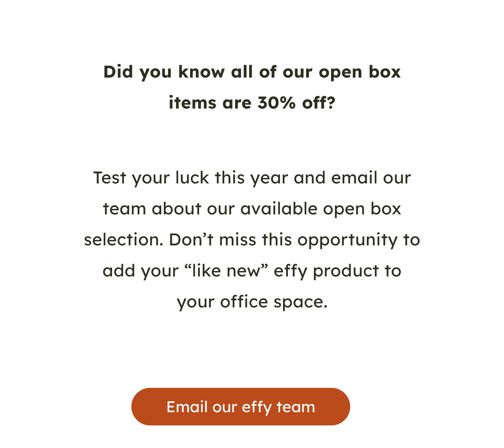
Task: Click the word "space." ending the paragraph
Action: pyautogui.click(x=301, y=303)
